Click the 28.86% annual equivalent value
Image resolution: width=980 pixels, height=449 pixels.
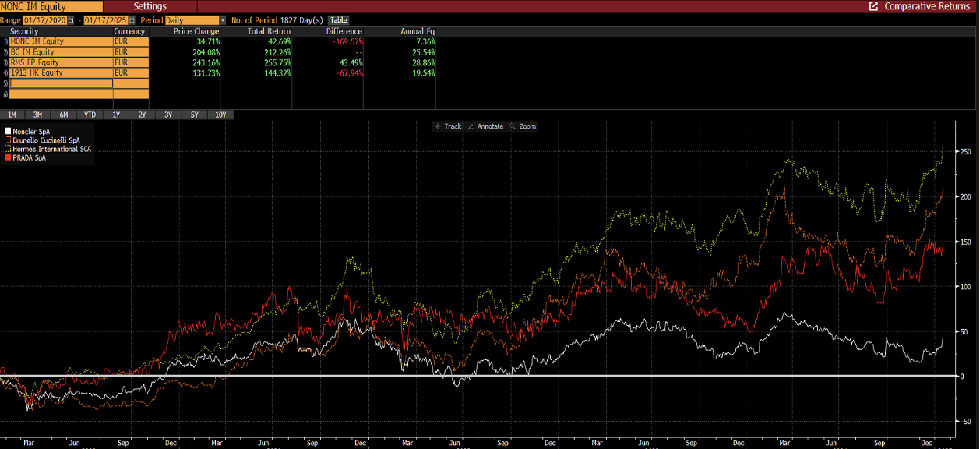point(423,62)
